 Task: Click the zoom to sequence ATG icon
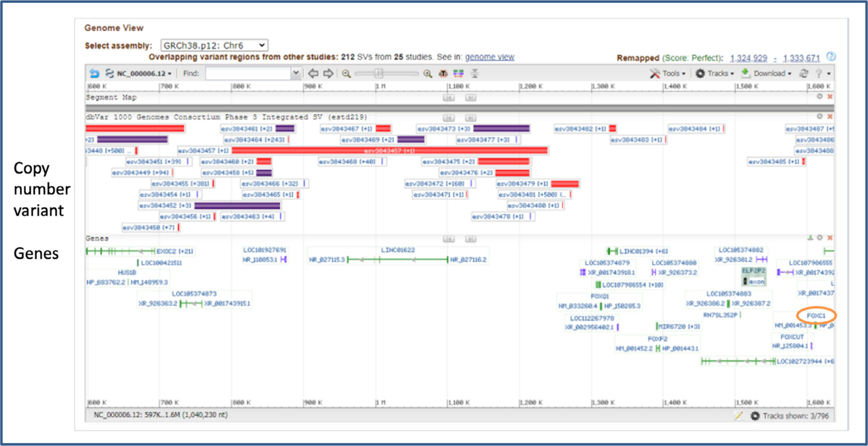tap(443, 73)
